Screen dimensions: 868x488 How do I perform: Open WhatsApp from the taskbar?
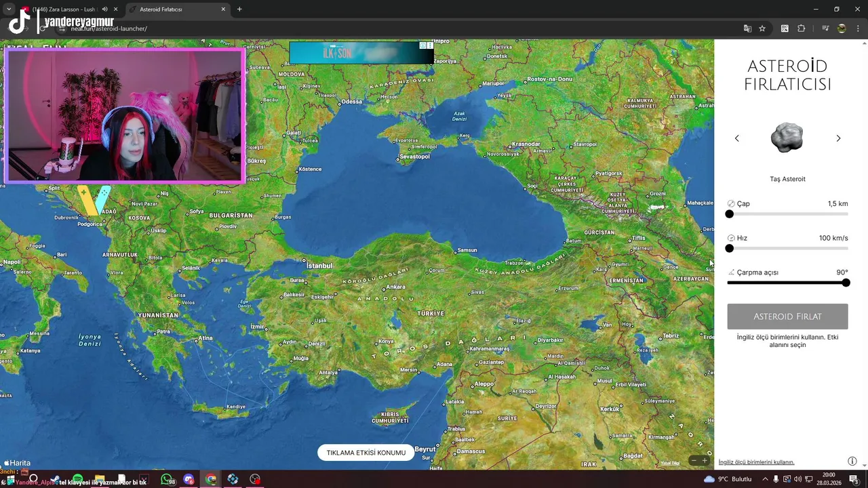(166, 479)
